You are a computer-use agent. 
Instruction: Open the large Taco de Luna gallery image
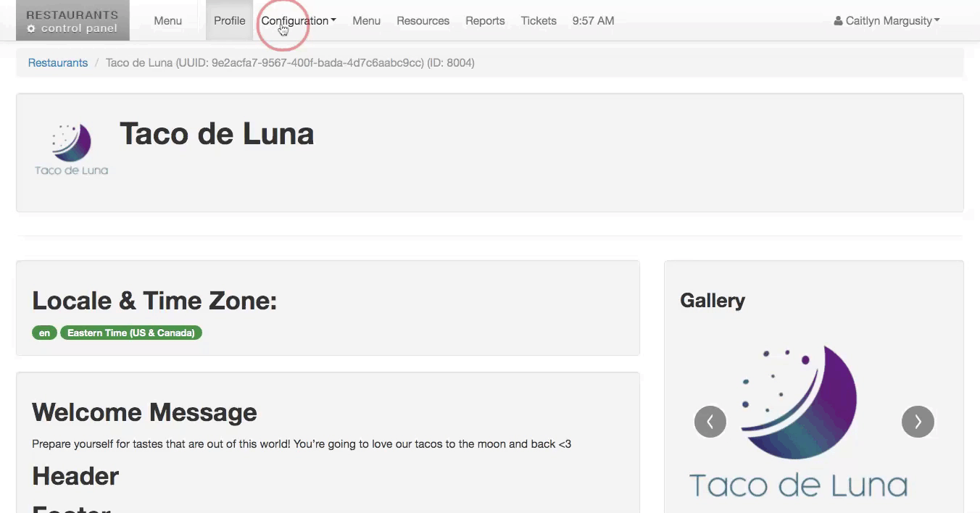[798, 422]
